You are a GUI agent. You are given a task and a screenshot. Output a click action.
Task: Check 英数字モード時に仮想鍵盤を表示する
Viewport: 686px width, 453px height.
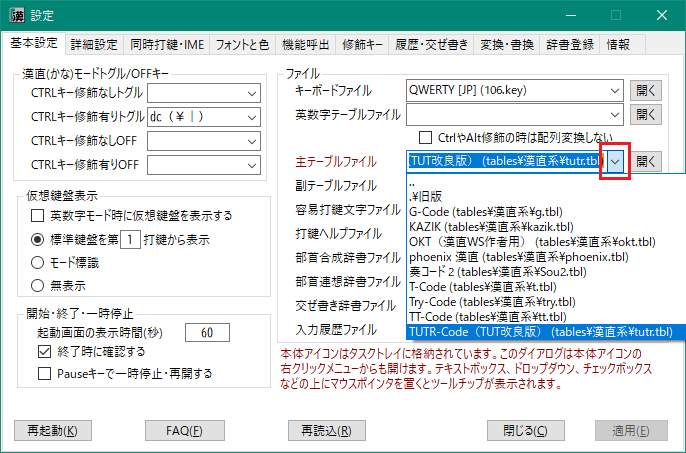point(38,215)
